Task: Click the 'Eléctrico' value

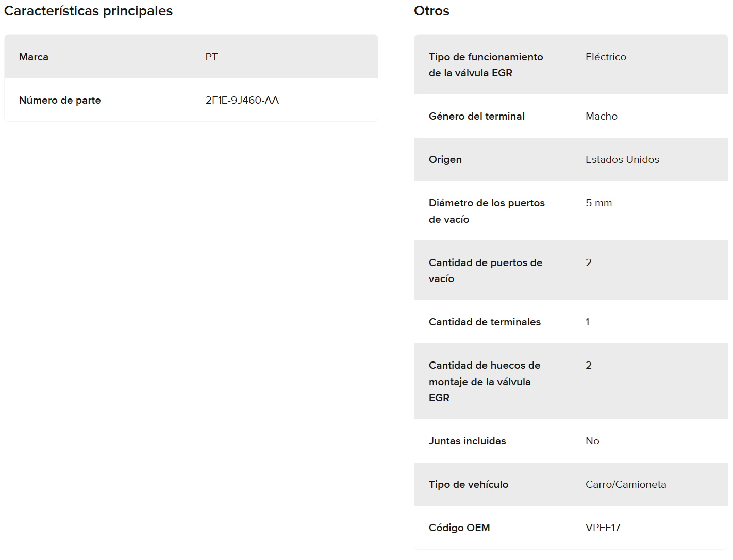Action: [x=606, y=57]
